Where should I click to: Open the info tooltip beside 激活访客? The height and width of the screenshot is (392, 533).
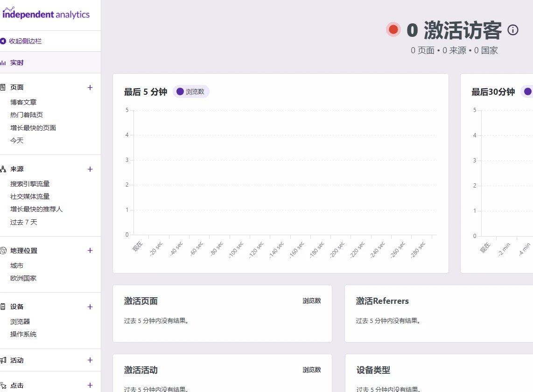click(x=512, y=30)
